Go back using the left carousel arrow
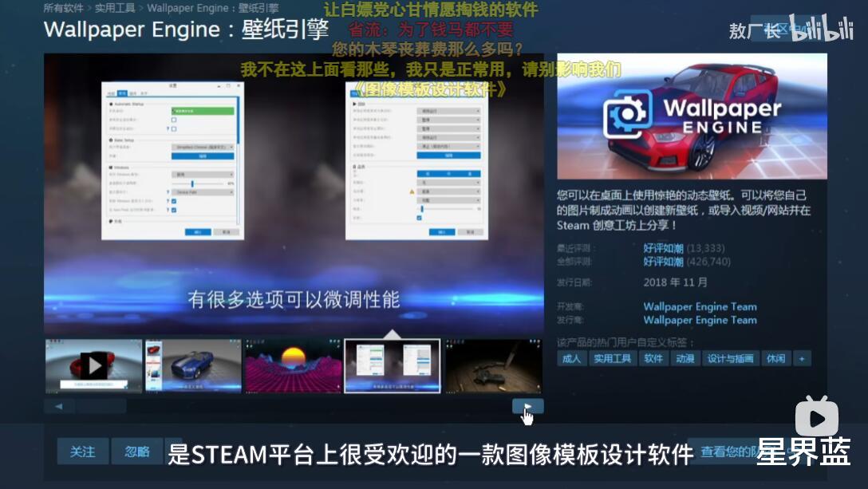This screenshot has height=489, width=868. pyautogui.click(x=58, y=406)
